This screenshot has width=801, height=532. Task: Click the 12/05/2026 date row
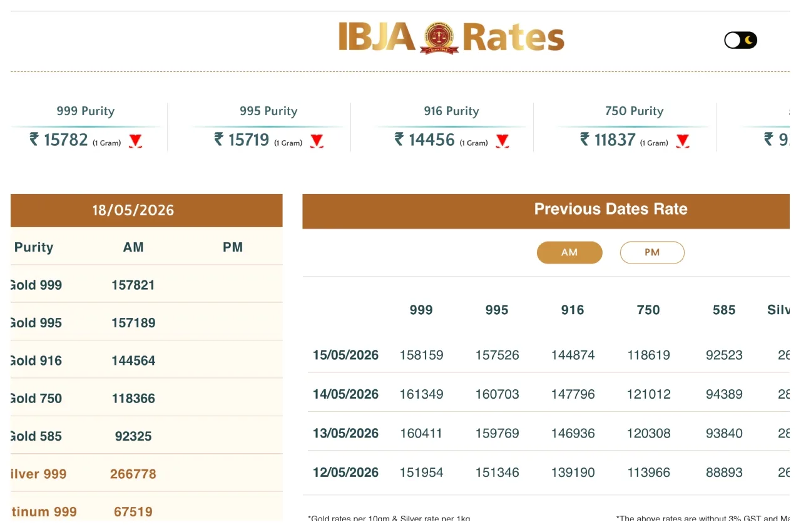pos(345,473)
